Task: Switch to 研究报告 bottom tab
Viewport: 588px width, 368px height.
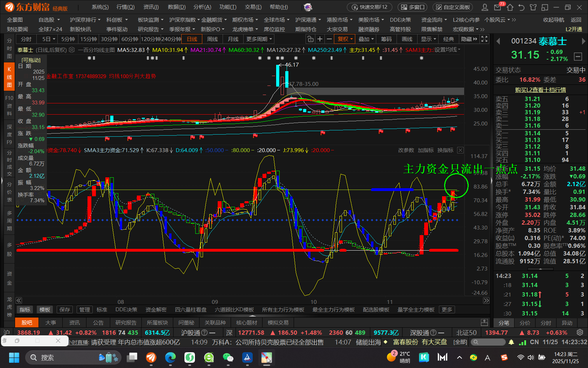Action: [x=126, y=322]
